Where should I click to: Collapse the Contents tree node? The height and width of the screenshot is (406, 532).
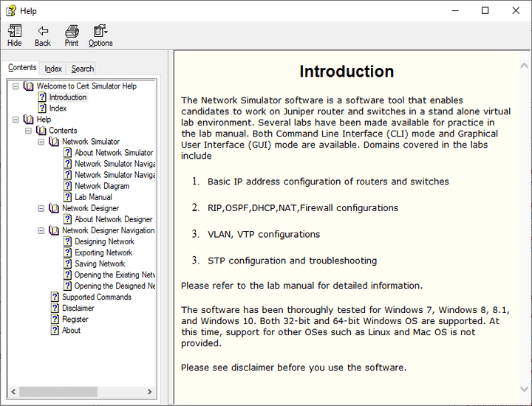click(29, 131)
